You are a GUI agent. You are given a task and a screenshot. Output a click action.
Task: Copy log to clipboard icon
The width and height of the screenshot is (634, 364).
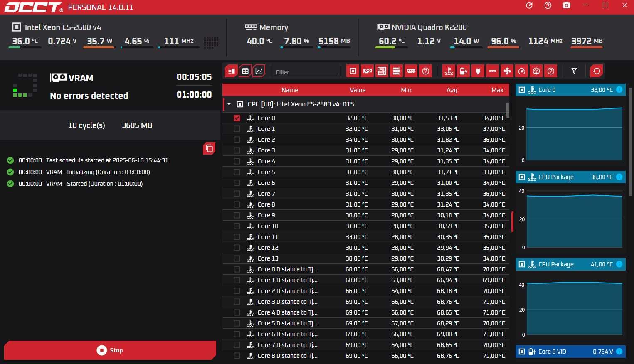pos(209,148)
